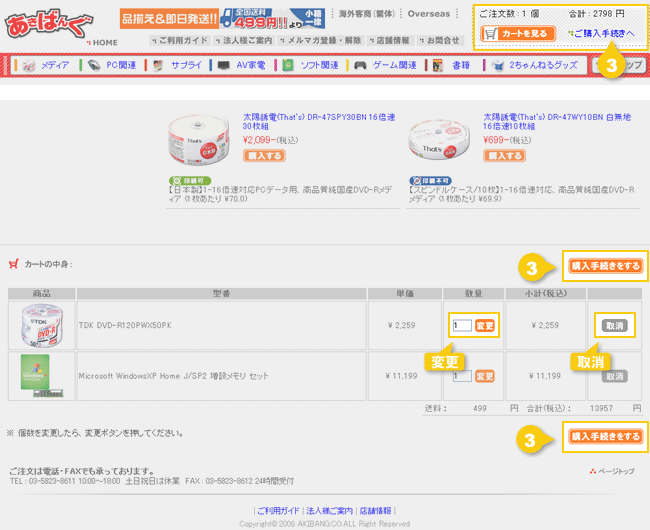Open the メディア category

click(x=55, y=65)
